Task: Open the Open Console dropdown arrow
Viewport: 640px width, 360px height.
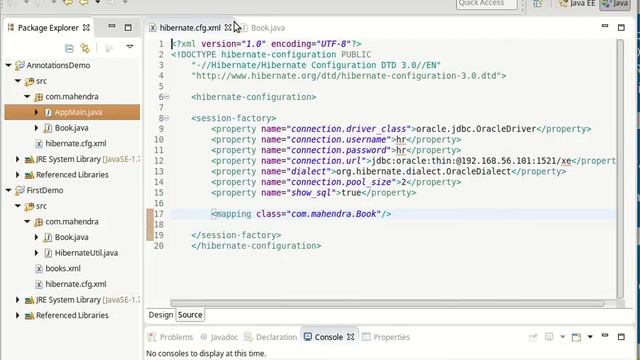Action: [x=590, y=337]
